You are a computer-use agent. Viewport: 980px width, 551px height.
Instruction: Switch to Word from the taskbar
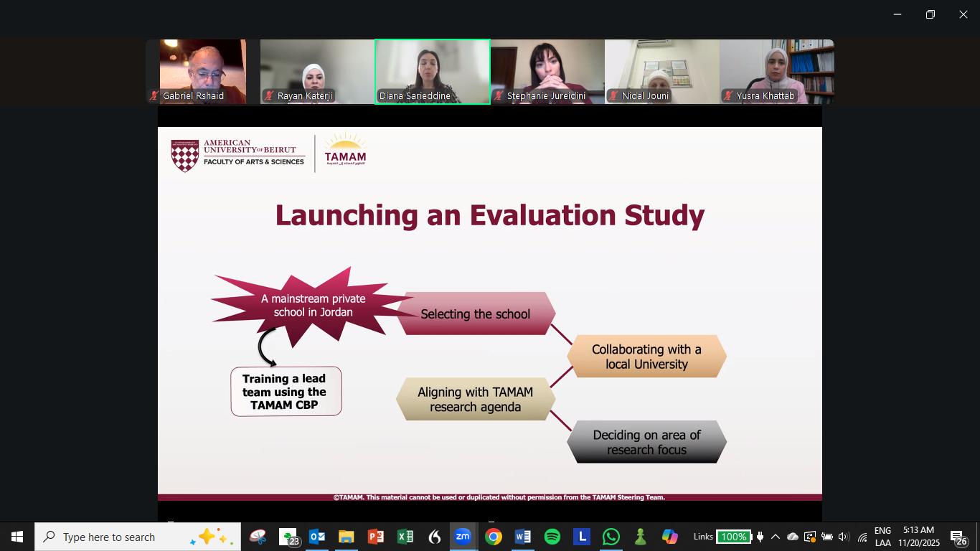(522, 537)
